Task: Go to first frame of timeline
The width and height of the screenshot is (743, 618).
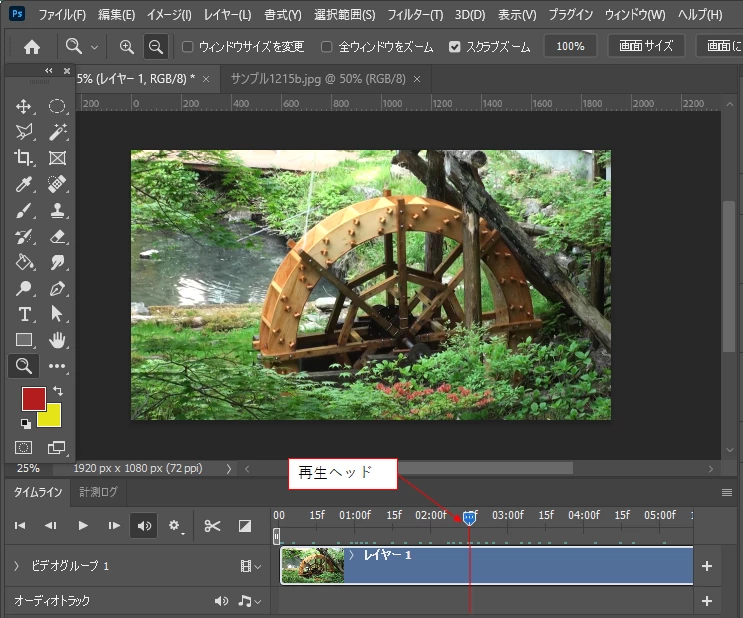Action: click(20, 526)
